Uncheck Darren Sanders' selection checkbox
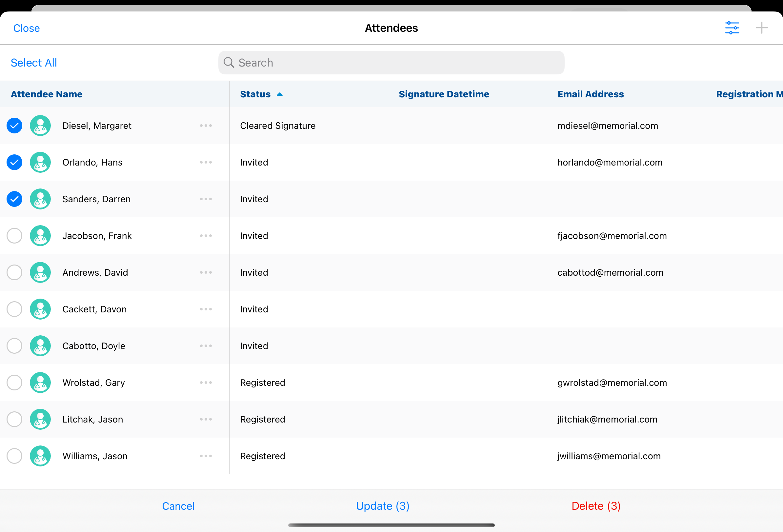 [14, 199]
